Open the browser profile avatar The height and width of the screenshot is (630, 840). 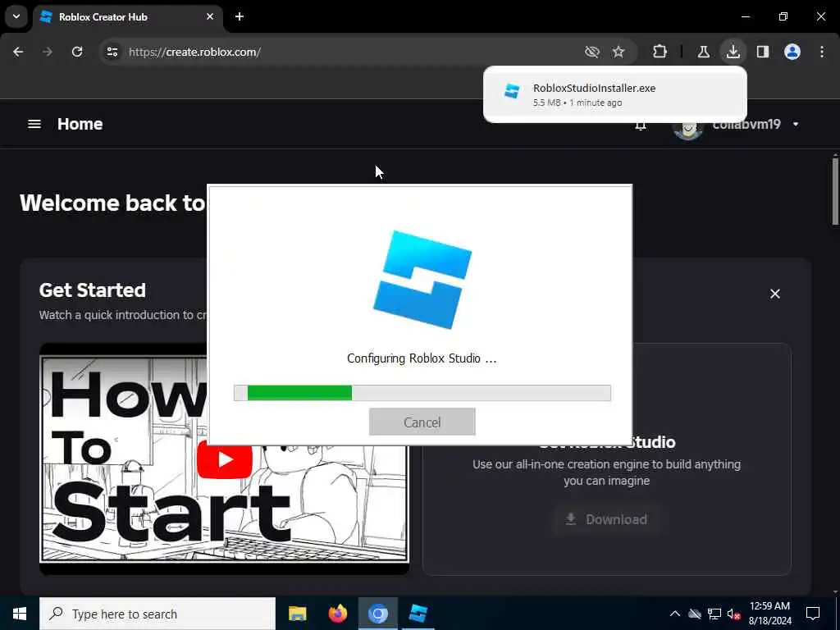pos(792,52)
